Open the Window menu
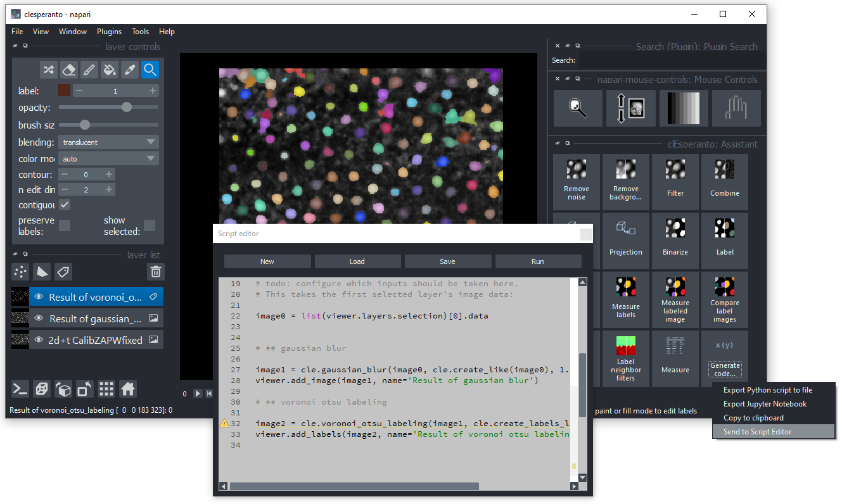The width and height of the screenshot is (842, 504). click(73, 32)
